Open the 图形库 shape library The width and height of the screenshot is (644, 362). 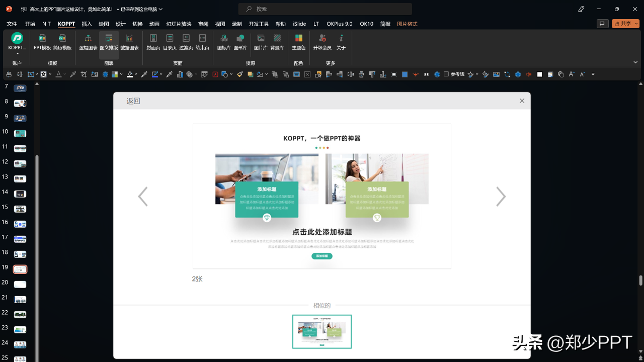pyautogui.click(x=240, y=42)
